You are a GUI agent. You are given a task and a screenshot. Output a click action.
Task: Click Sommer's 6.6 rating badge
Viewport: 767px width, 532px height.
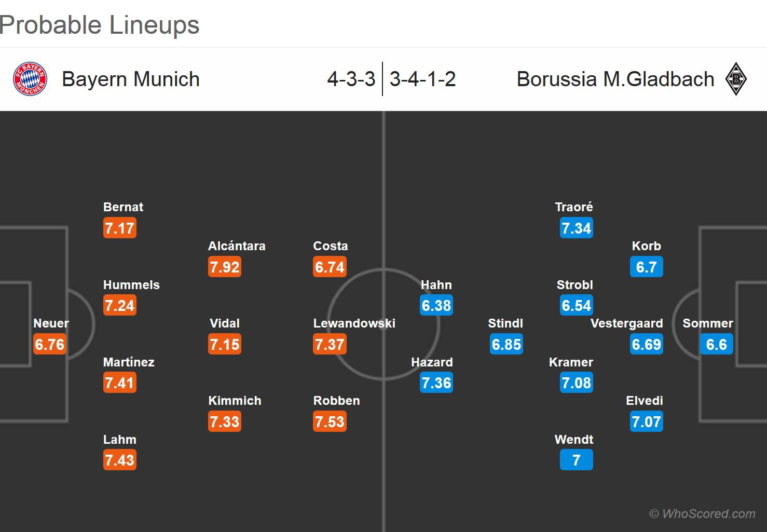[716, 344]
